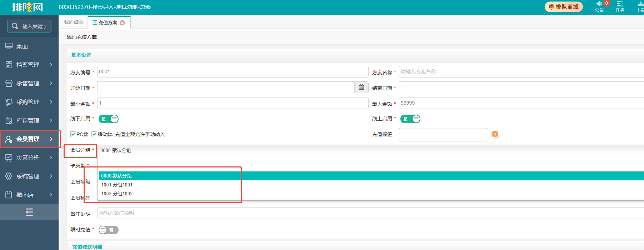The height and width of the screenshot is (250, 644).
Task: Click the 备注说明 input field
Action: coord(370,213)
